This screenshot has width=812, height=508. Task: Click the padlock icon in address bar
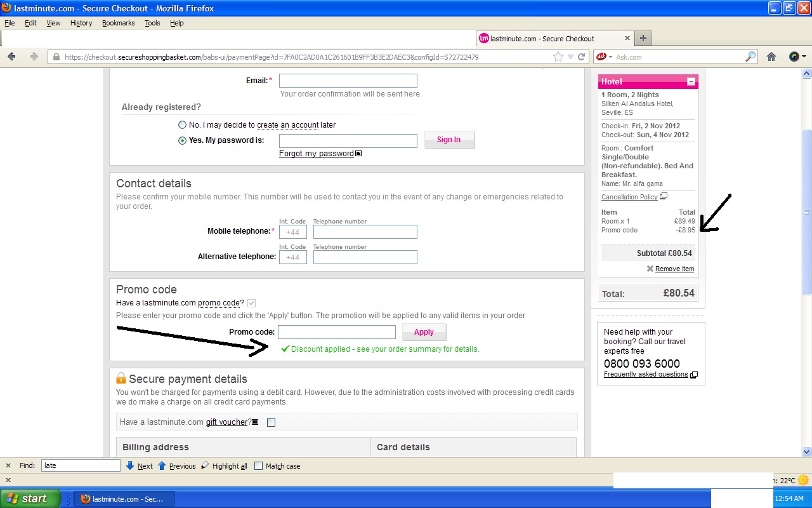pyautogui.click(x=56, y=57)
